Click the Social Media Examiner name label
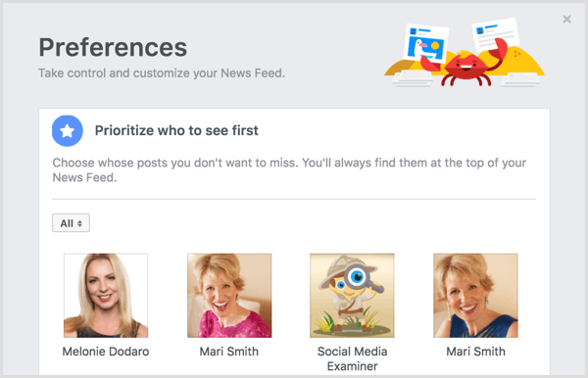This screenshot has height=378, width=588. tap(352, 358)
